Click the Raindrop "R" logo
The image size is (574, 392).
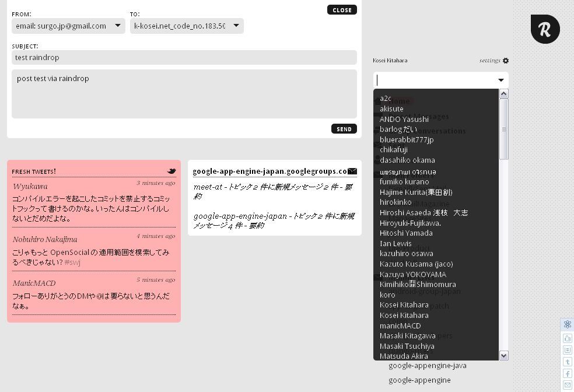coord(545,29)
